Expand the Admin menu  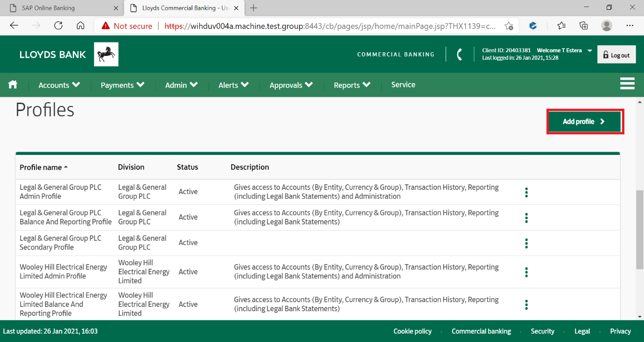182,85
